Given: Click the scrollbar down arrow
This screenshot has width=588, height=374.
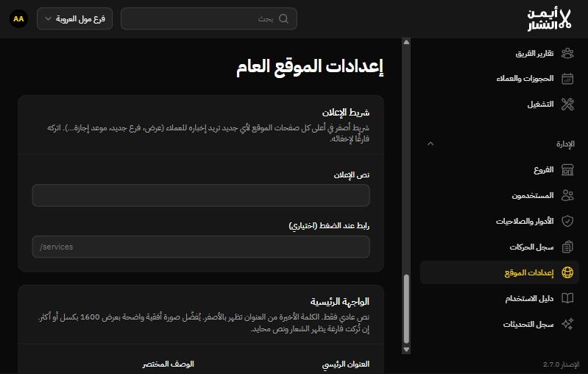Looking at the screenshot, I should [x=406, y=350].
